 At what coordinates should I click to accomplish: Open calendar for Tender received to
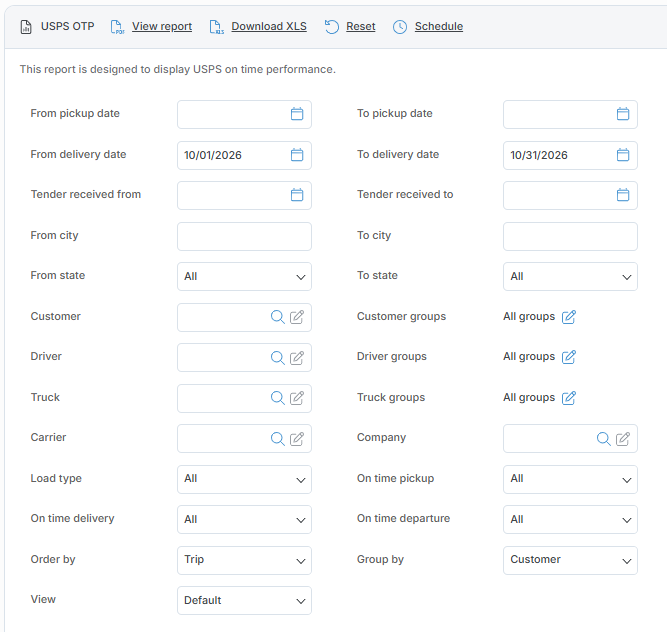pyautogui.click(x=623, y=195)
